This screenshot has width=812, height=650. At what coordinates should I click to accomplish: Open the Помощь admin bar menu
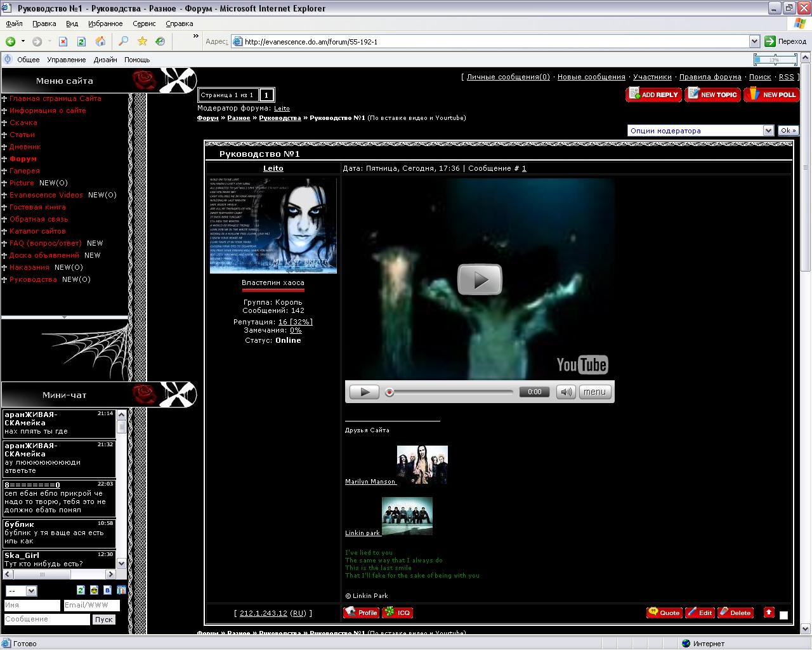tap(137, 60)
